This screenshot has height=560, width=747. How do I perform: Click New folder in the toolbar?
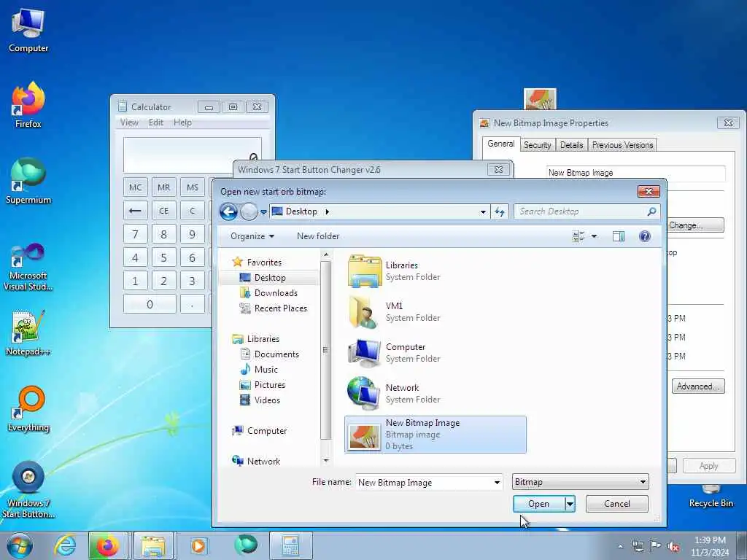(318, 236)
